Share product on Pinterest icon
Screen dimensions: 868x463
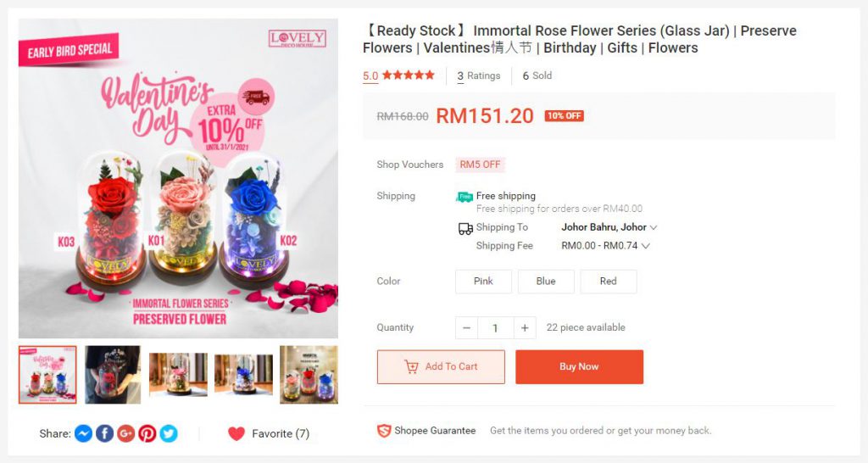tap(147, 433)
